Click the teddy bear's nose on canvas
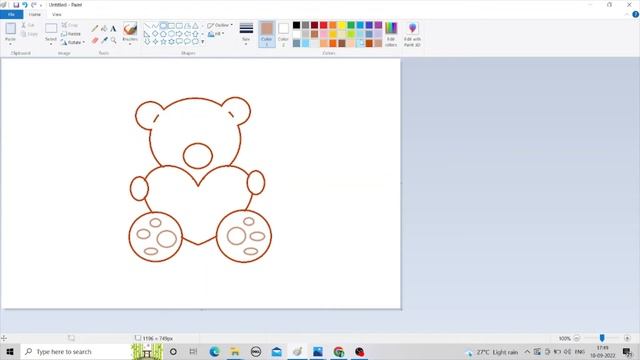Screen dimensions: 640x360 pyautogui.click(x=198, y=156)
